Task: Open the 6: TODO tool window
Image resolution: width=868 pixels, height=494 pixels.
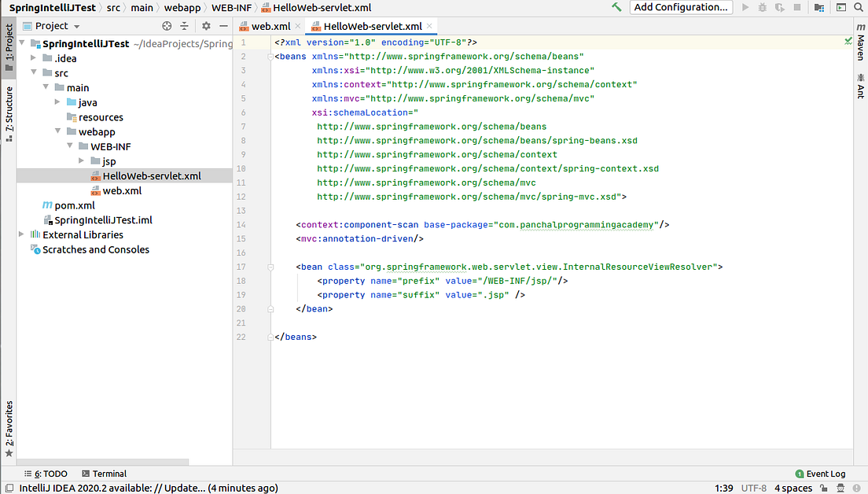Action: [45, 474]
